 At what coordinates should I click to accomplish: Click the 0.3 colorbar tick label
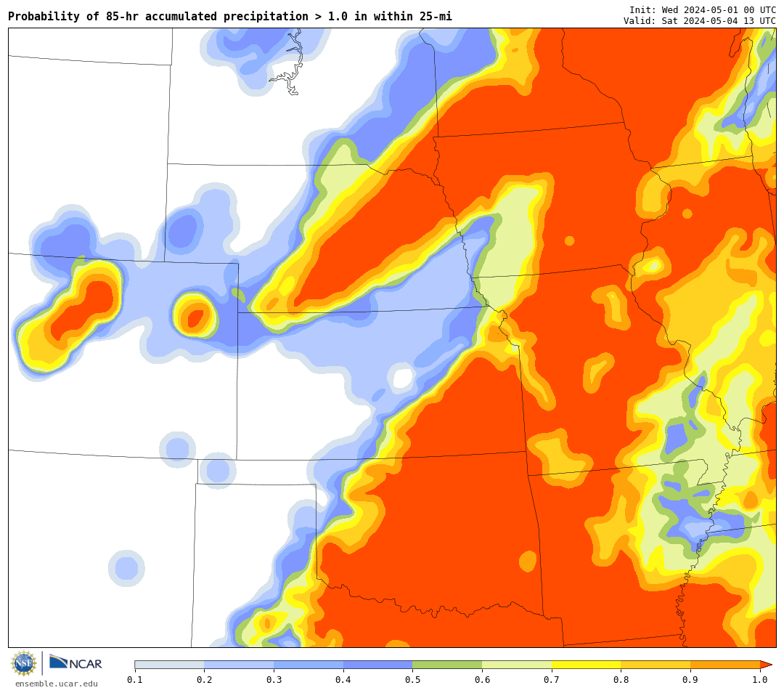click(x=274, y=679)
